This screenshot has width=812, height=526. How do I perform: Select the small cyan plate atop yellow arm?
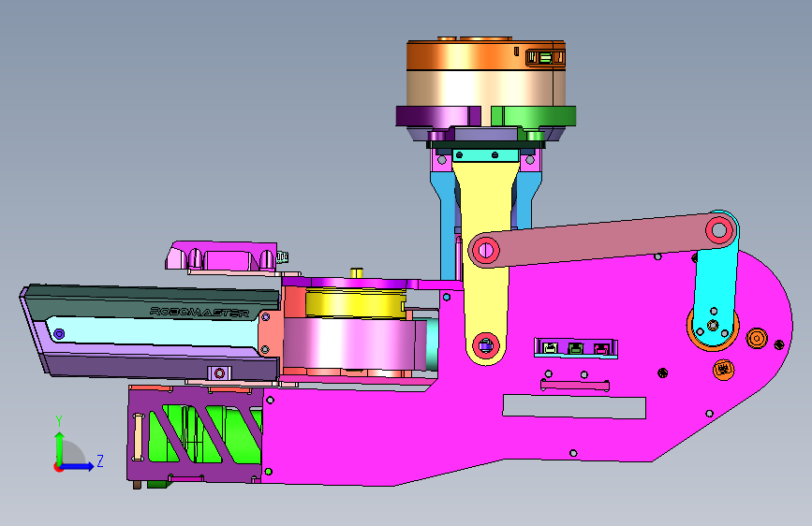(486, 155)
